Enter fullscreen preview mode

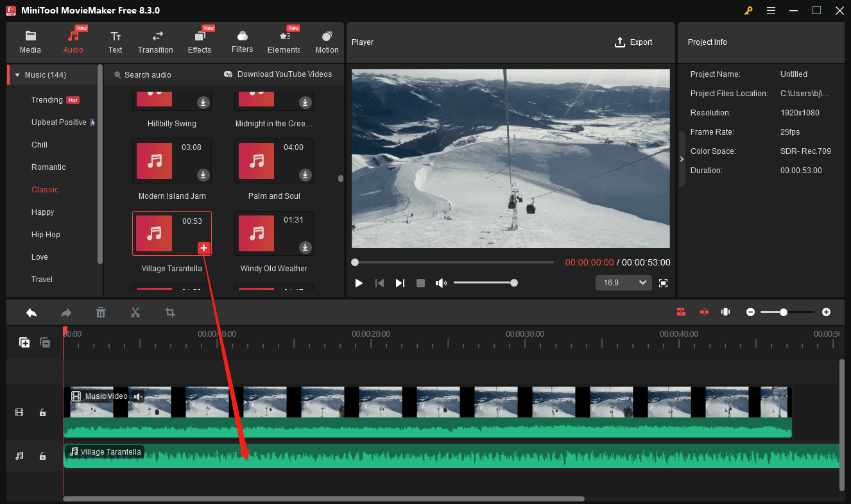[x=664, y=283]
